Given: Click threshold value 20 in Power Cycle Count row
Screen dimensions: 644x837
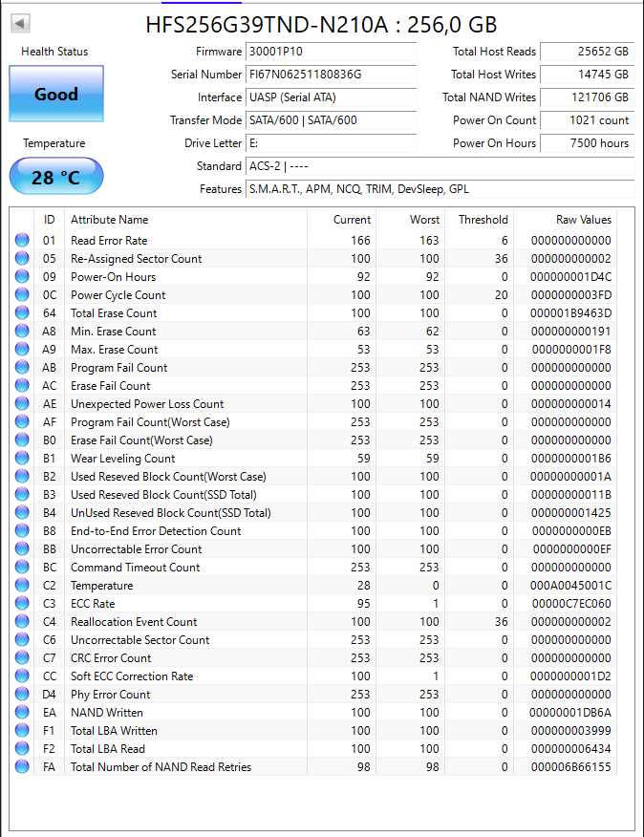Looking at the screenshot, I should 502,295.
